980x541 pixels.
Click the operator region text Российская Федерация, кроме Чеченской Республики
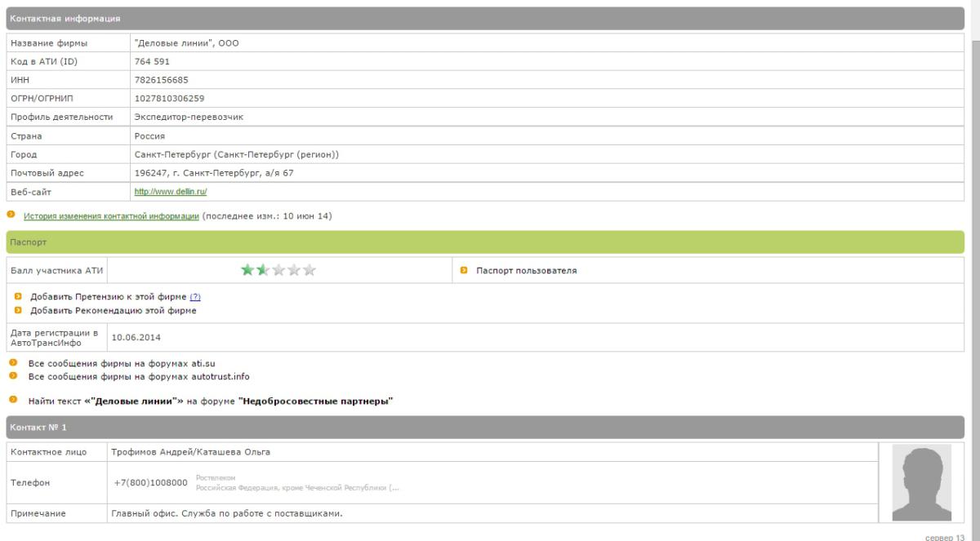point(298,488)
